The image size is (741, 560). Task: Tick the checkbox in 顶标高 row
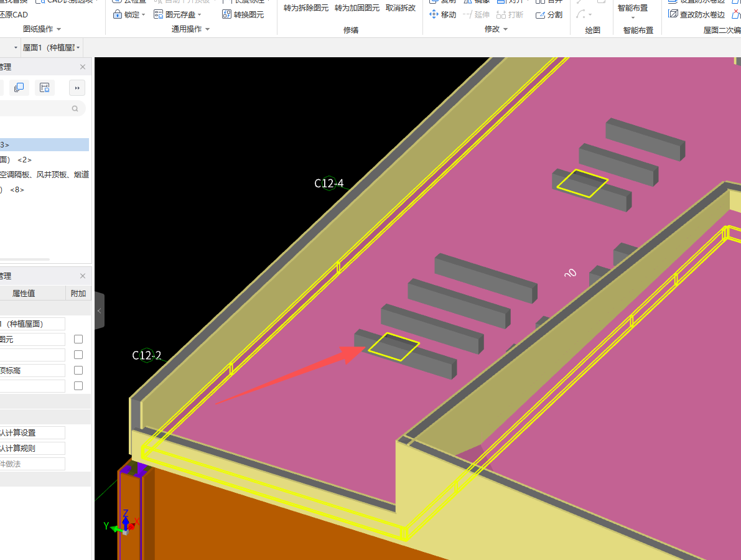point(78,370)
